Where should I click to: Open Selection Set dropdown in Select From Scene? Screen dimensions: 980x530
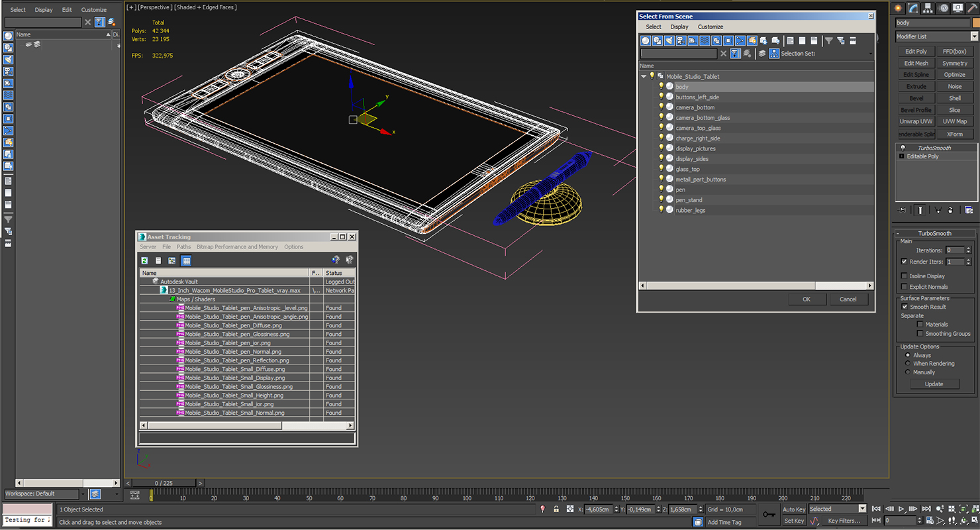(x=870, y=54)
